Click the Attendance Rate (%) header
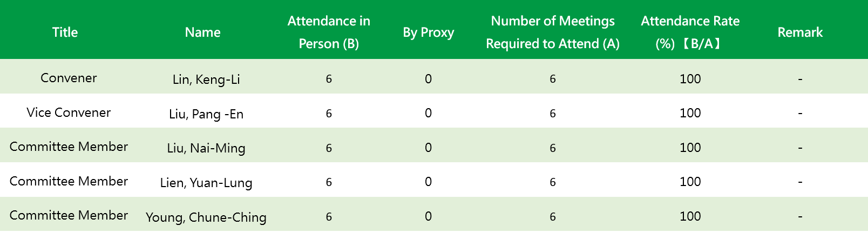868x232 pixels. pyautogui.click(x=690, y=32)
